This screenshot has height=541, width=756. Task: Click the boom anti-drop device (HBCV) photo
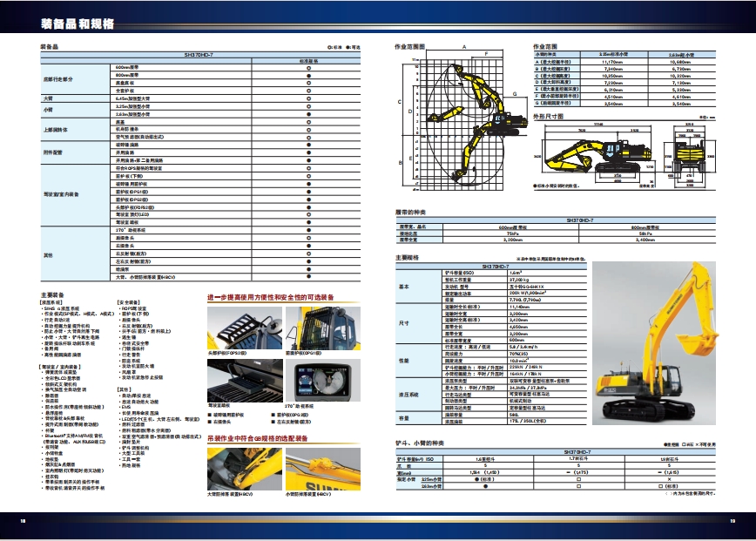pos(245,470)
